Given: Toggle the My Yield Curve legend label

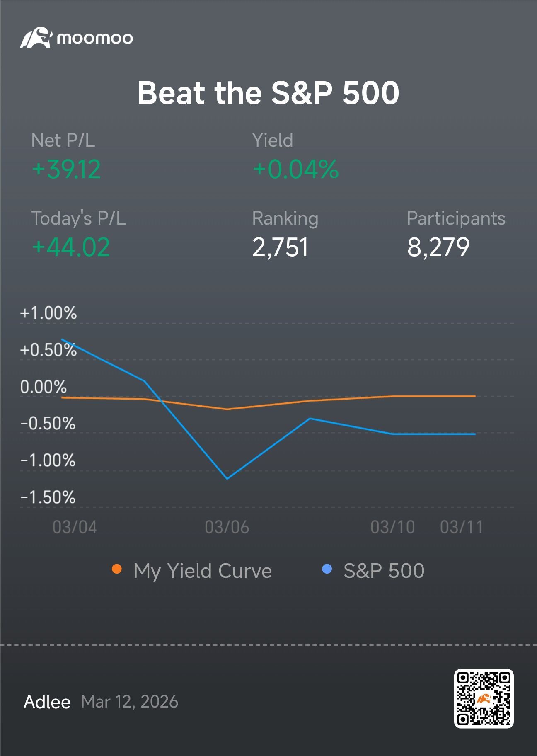Looking at the screenshot, I should pyautogui.click(x=203, y=571).
